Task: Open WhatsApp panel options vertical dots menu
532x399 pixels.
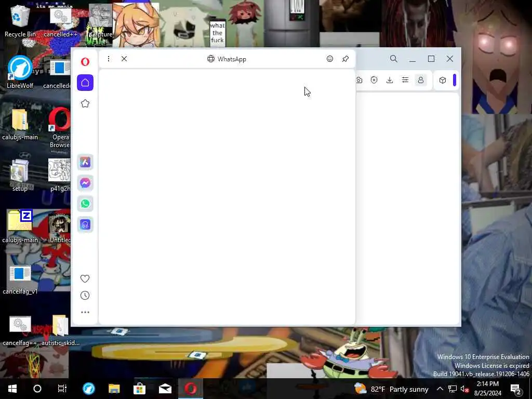Action: click(x=109, y=59)
